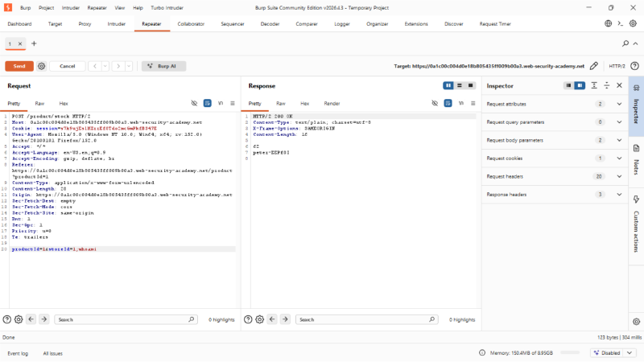Expand all Inspector sections icon

pos(594,85)
